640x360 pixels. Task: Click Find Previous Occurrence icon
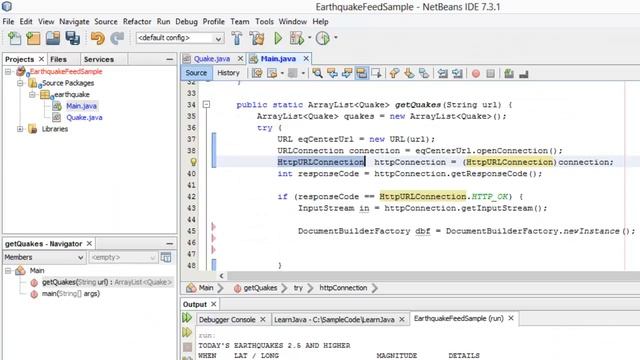tap(332, 73)
